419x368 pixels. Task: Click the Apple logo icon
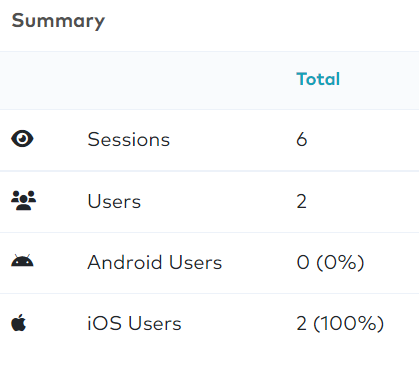tap(19, 323)
